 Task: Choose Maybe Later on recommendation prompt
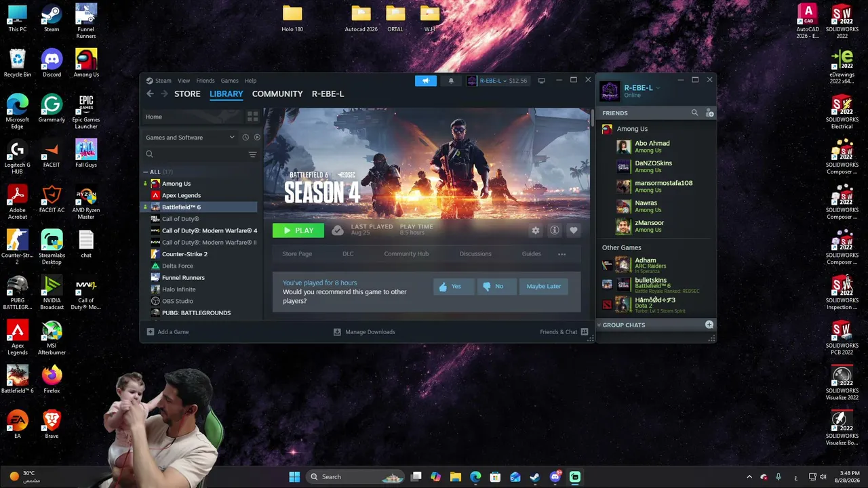coord(544,287)
